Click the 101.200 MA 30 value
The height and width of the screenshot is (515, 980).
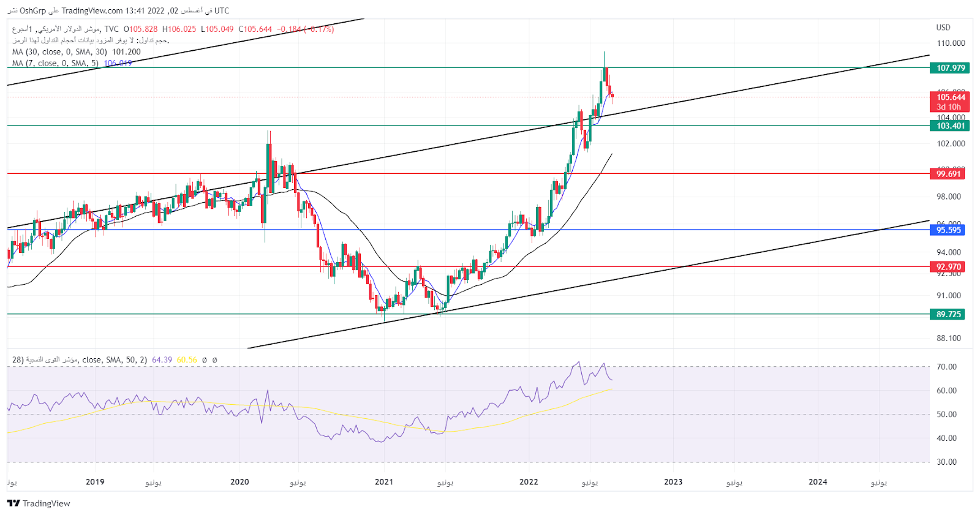126,52
